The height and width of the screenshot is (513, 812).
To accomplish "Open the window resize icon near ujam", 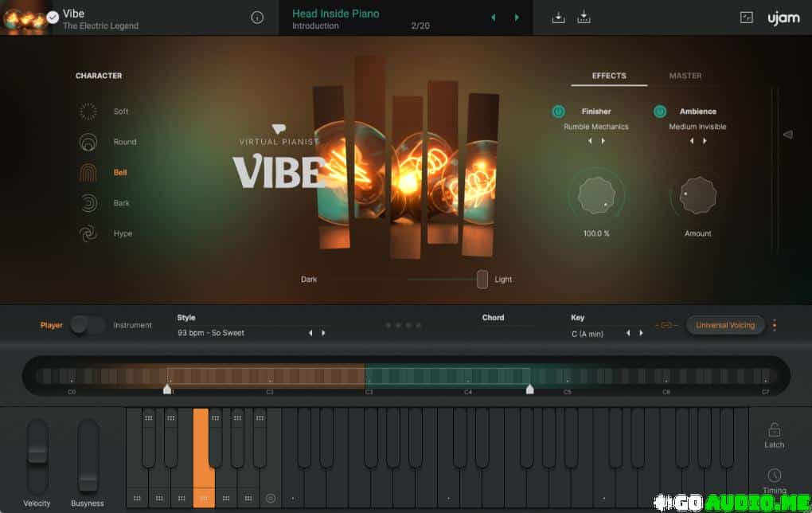I will (x=746, y=18).
